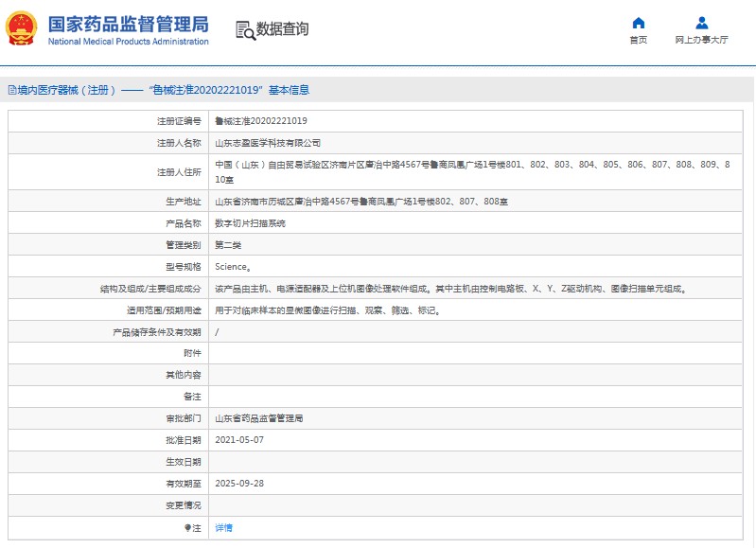
Task: Click 产品储存条件及有效期 label
Action: click(x=157, y=332)
